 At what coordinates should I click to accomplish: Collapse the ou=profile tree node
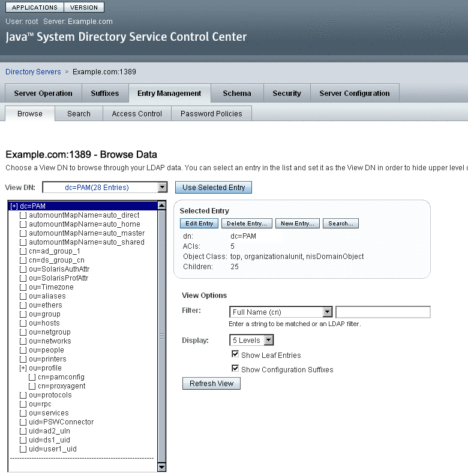click(23, 368)
